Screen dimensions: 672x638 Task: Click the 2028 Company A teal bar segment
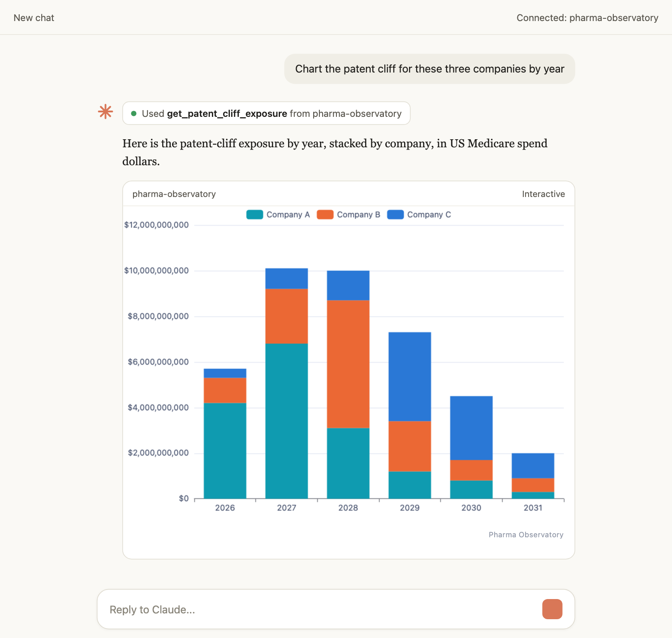[348, 463]
